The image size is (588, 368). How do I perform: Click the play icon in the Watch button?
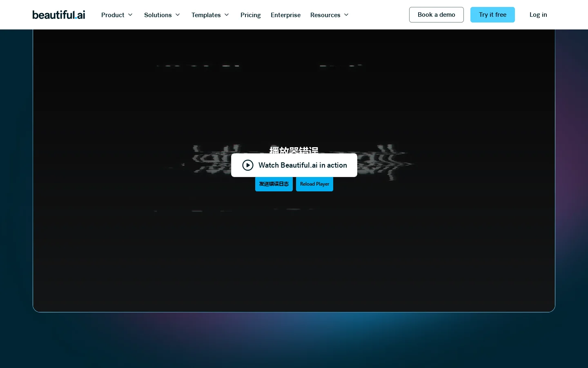pos(248,165)
